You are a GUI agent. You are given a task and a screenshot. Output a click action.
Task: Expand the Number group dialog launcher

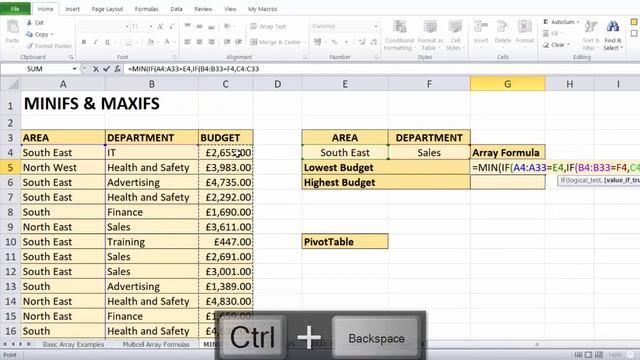coord(376,57)
